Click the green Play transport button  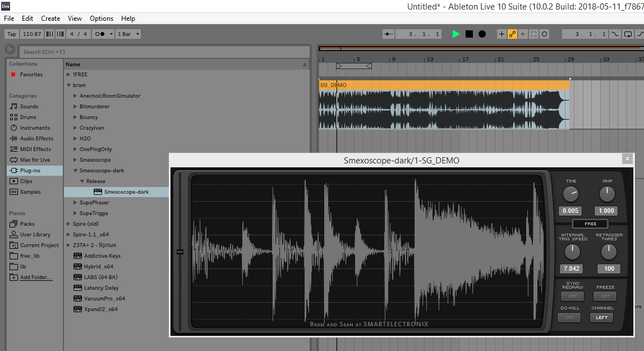point(456,34)
